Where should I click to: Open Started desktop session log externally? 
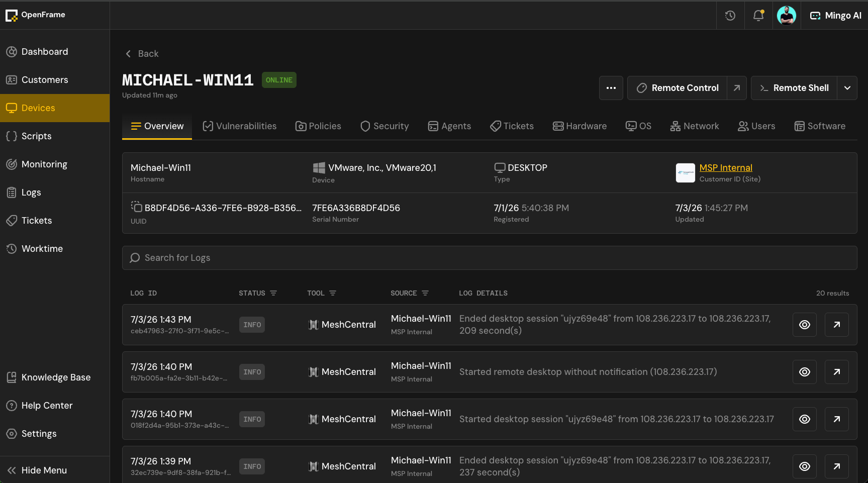pos(837,419)
